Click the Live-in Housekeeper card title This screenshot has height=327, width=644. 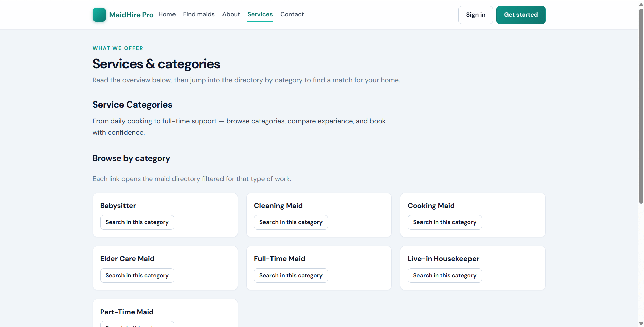[443, 259]
